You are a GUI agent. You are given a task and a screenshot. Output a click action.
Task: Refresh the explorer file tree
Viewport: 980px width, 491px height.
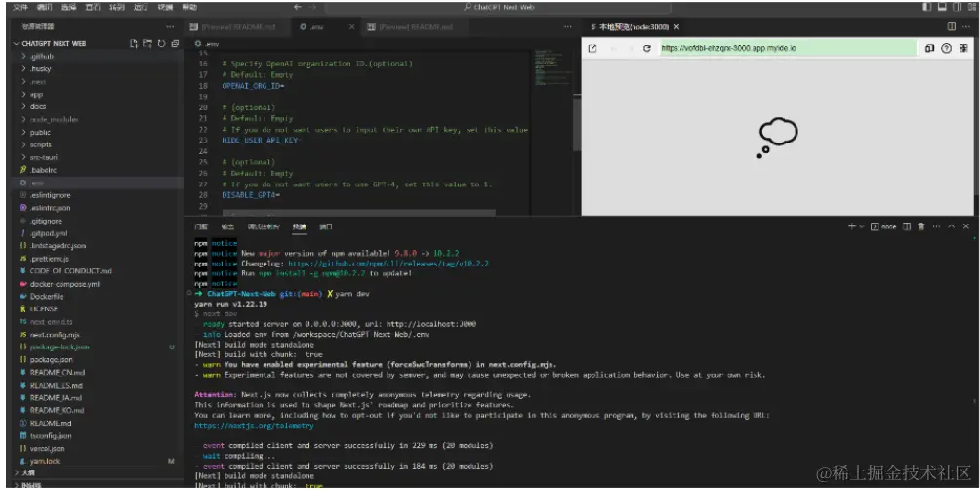click(161, 43)
